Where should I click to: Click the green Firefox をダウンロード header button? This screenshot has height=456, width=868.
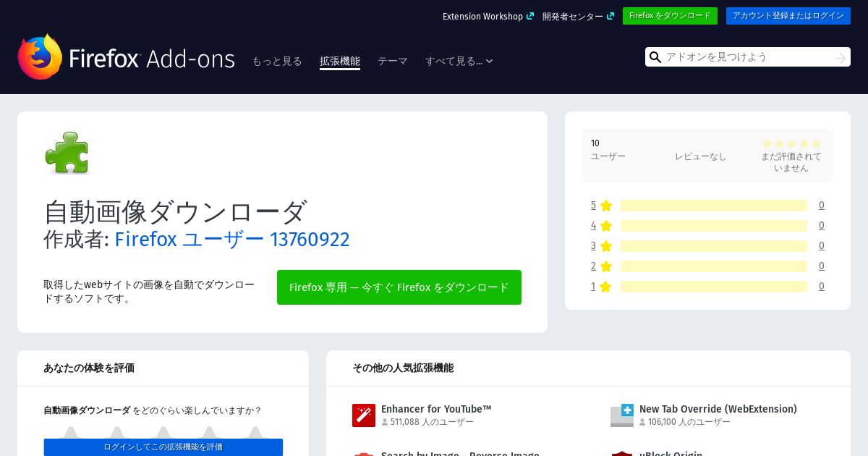670,16
